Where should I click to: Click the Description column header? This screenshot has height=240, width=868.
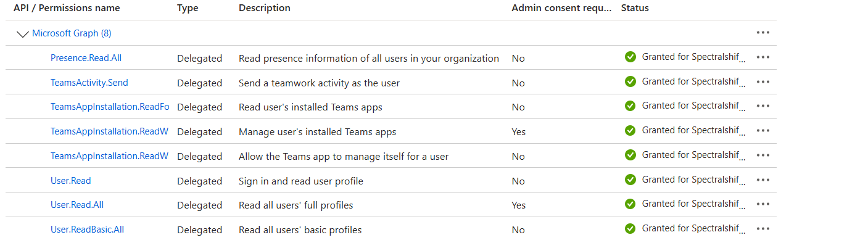click(265, 8)
